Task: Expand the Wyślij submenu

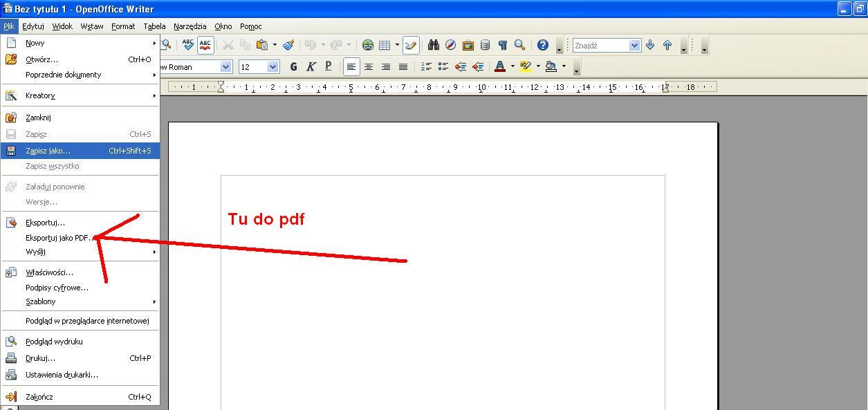Action: [x=80, y=252]
